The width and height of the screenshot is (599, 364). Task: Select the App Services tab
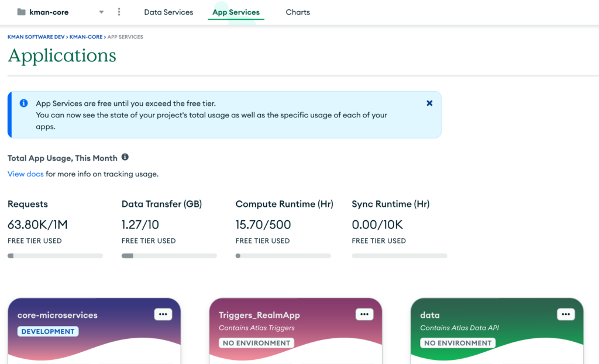(x=236, y=12)
